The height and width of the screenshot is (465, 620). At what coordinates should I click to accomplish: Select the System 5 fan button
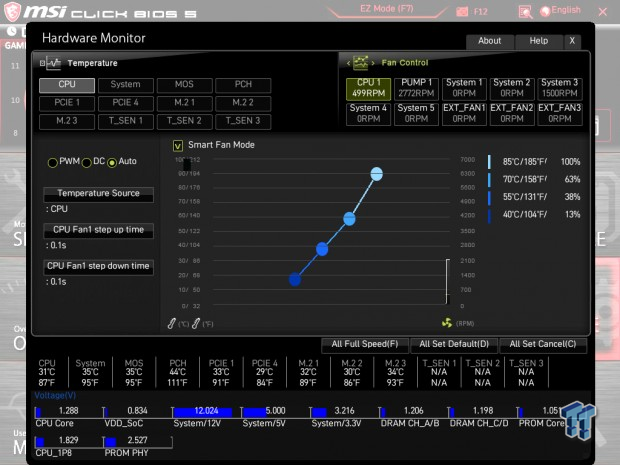416,114
